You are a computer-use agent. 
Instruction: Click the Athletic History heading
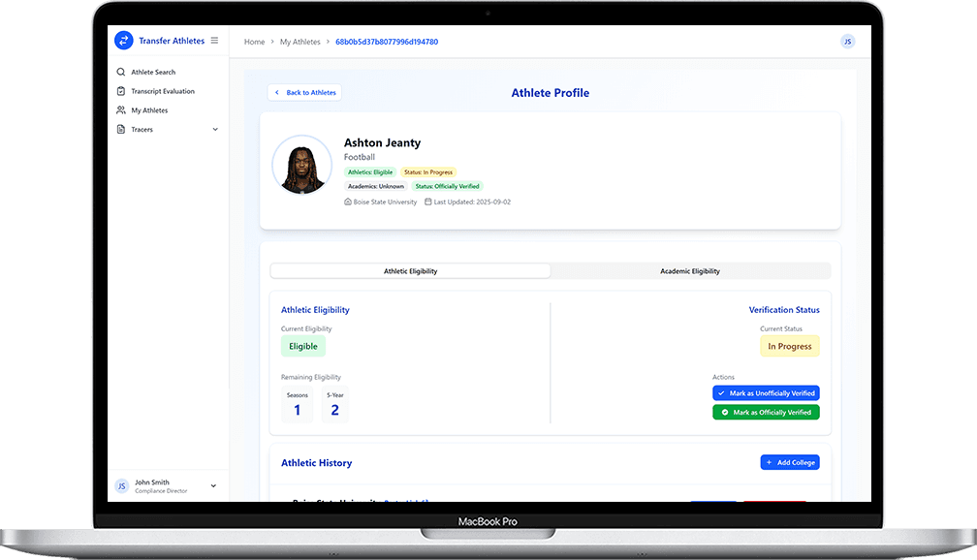tap(317, 463)
